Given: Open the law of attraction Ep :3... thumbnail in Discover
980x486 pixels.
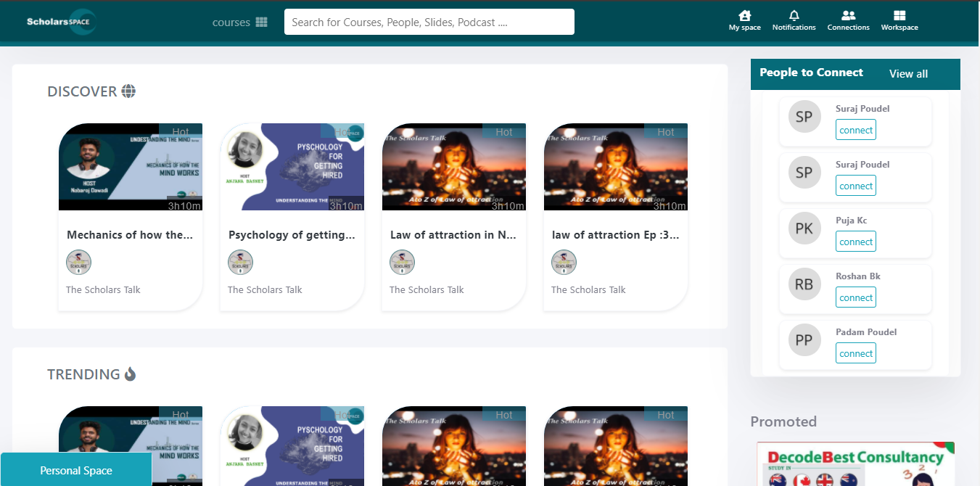Looking at the screenshot, I should pyautogui.click(x=616, y=167).
